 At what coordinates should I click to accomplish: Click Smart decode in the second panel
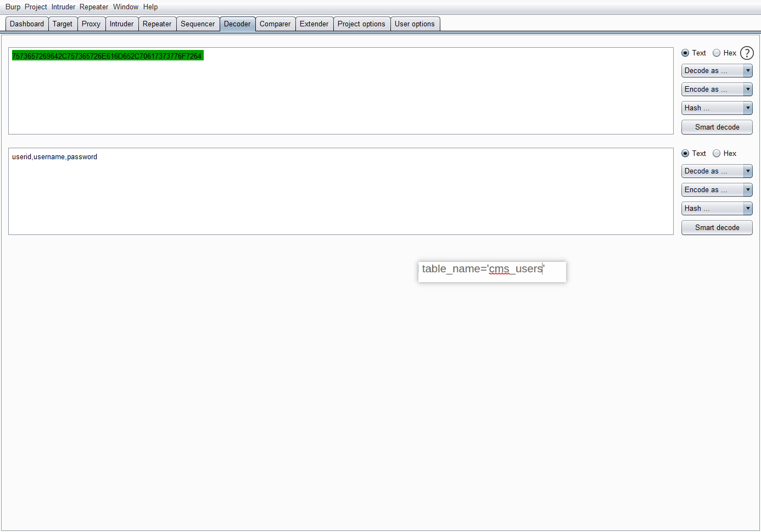coord(717,228)
